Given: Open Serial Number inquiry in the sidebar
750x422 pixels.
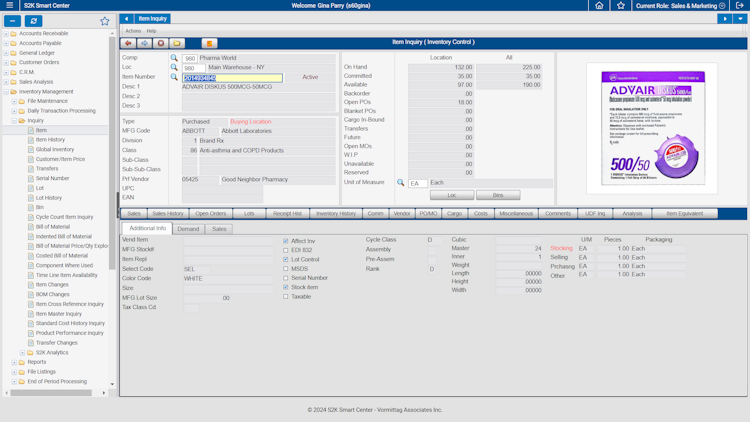Looking at the screenshot, I should (x=53, y=178).
